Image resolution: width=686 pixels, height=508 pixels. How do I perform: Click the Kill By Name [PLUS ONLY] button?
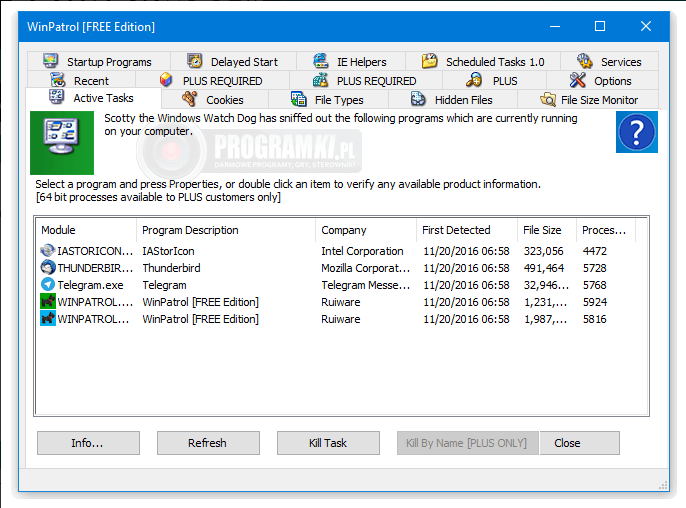468,443
